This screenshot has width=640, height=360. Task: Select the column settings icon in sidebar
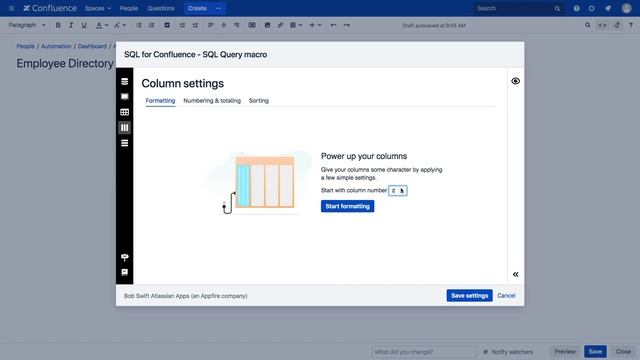pos(124,128)
